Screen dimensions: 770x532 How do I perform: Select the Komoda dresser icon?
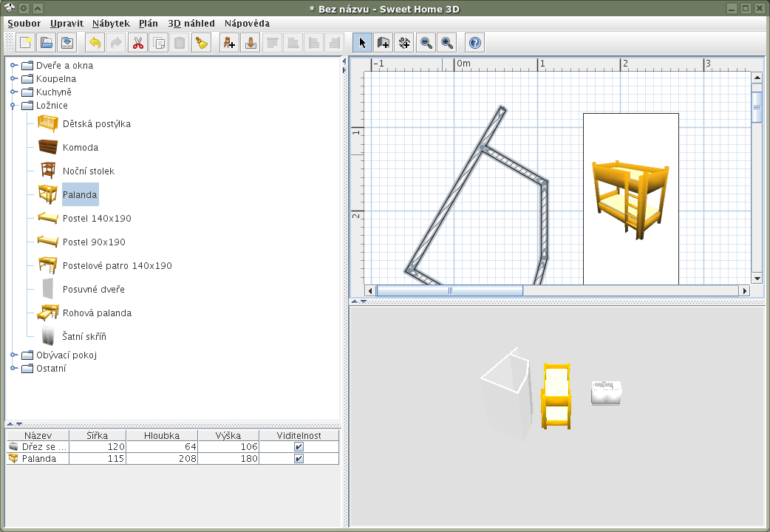tap(48, 147)
